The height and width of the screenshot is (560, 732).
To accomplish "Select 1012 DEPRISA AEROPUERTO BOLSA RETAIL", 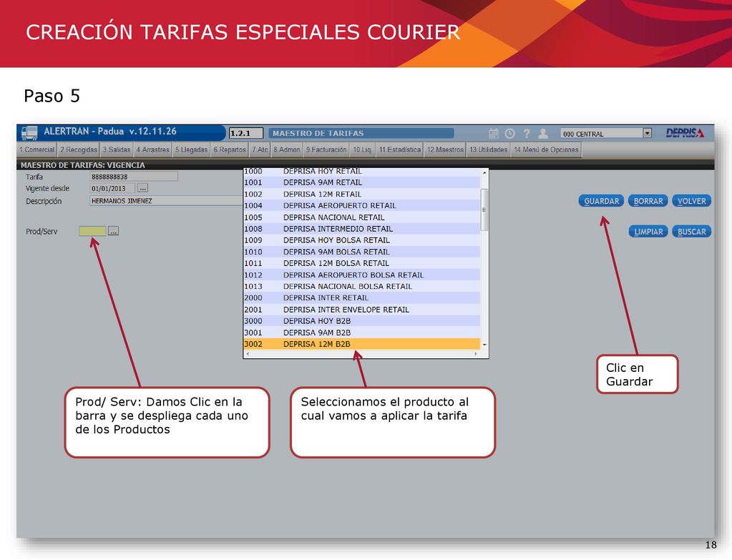I will tap(362, 275).
